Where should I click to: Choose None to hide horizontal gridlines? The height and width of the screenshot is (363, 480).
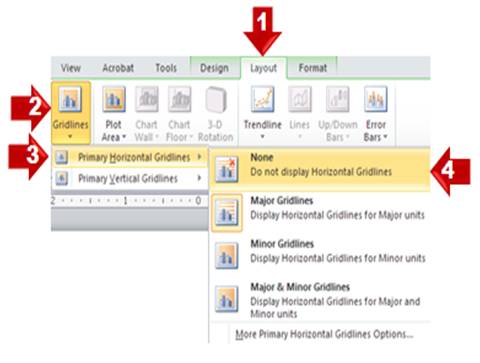321,169
